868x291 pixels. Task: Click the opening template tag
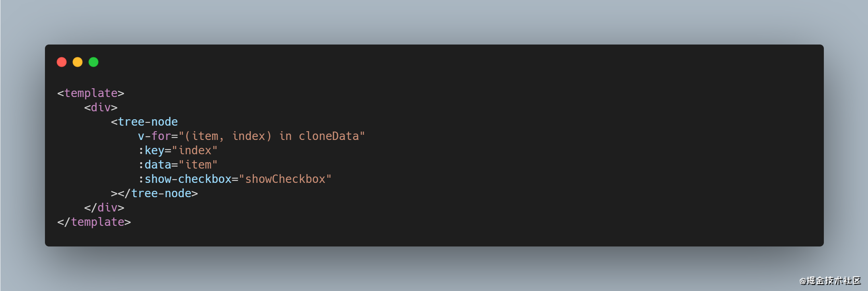coord(91,93)
